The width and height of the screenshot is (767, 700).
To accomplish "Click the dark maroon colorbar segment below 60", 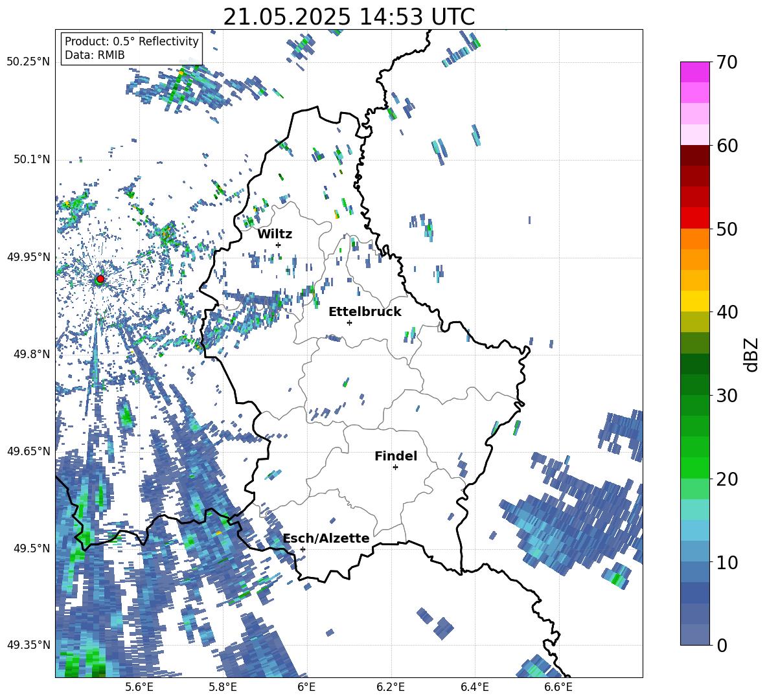I will 694,155.
